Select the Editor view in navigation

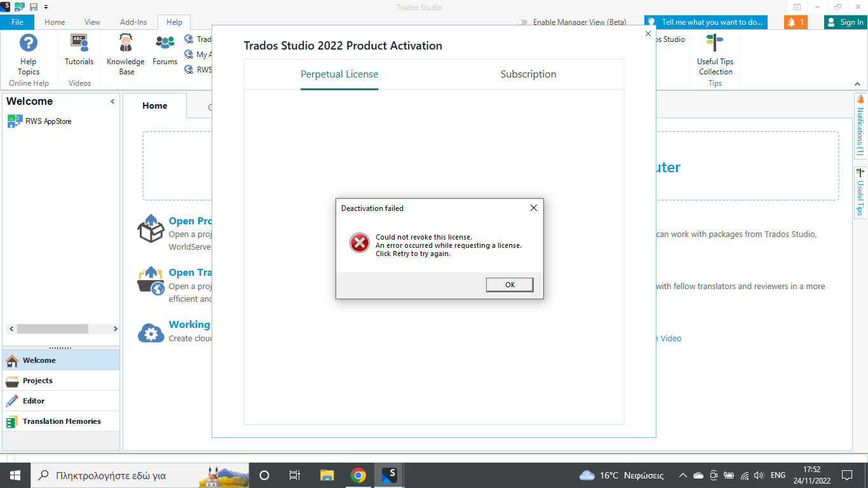point(61,401)
